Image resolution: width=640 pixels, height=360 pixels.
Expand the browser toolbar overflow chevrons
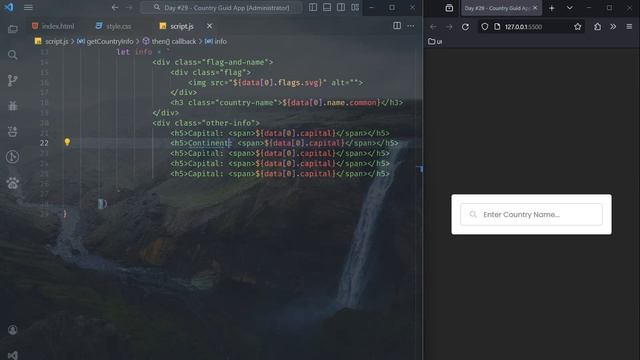[x=613, y=27]
